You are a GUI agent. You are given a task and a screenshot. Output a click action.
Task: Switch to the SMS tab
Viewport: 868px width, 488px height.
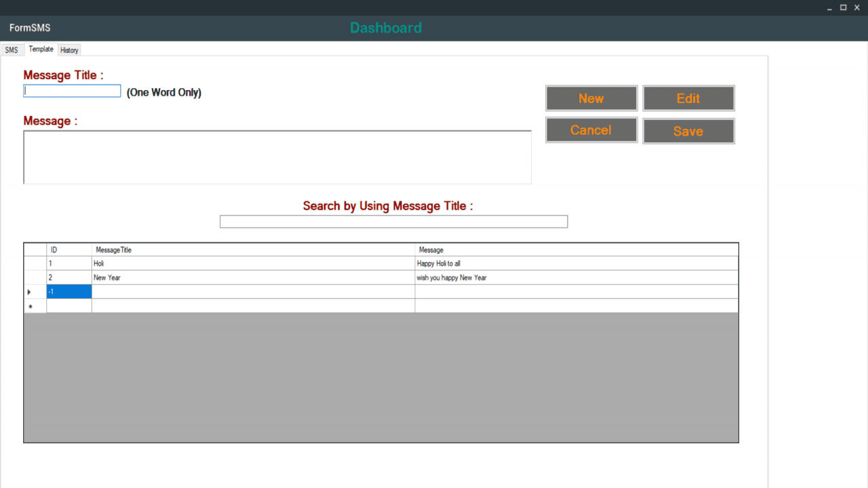click(12, 50)
